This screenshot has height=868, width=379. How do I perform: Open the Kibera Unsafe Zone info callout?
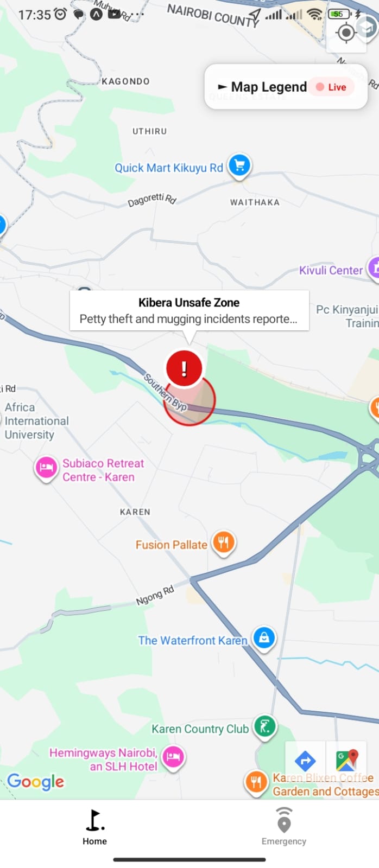(189, 310)
